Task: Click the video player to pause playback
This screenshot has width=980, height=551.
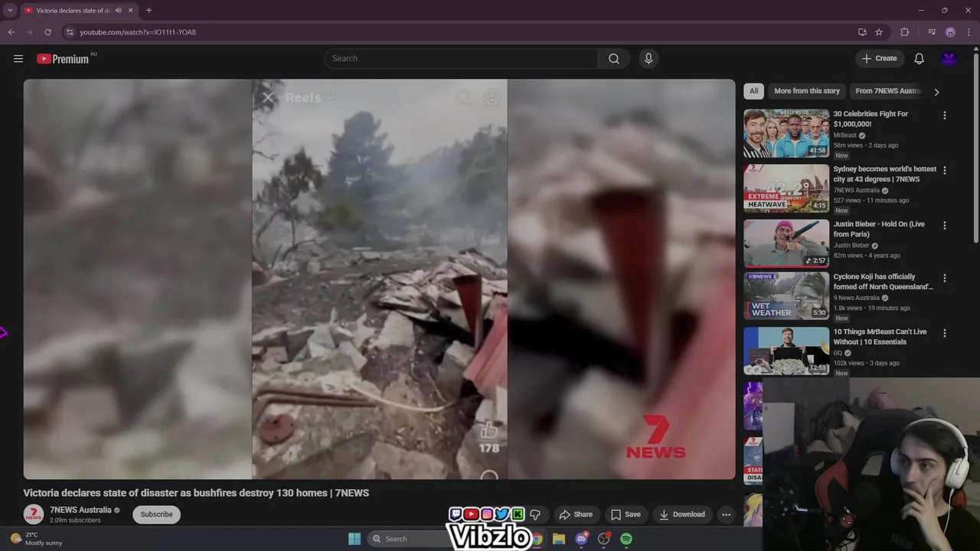Action: click(379, 279)
